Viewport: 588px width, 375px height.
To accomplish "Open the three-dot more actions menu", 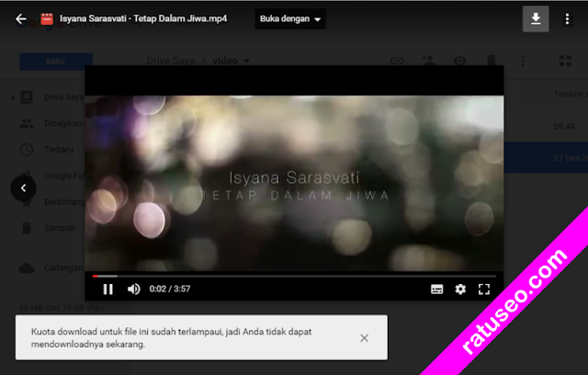I will [567, 18].
